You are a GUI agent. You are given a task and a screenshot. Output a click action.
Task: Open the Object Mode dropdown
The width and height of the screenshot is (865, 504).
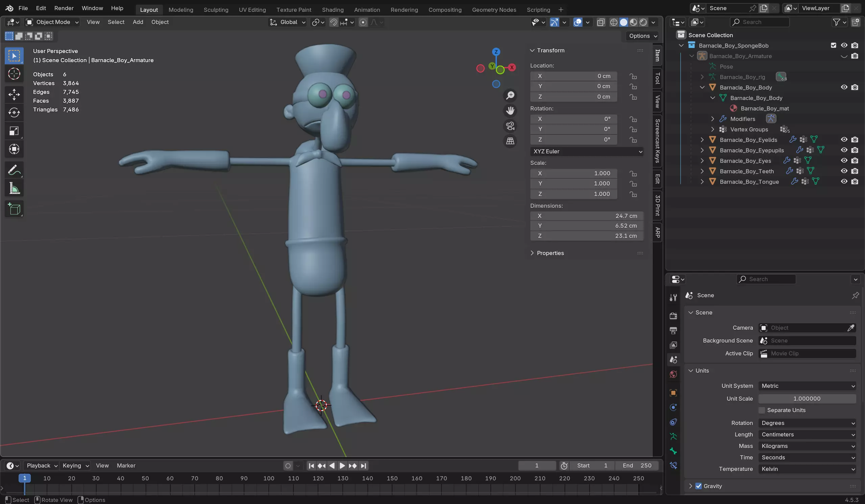(x=52, y=22)
